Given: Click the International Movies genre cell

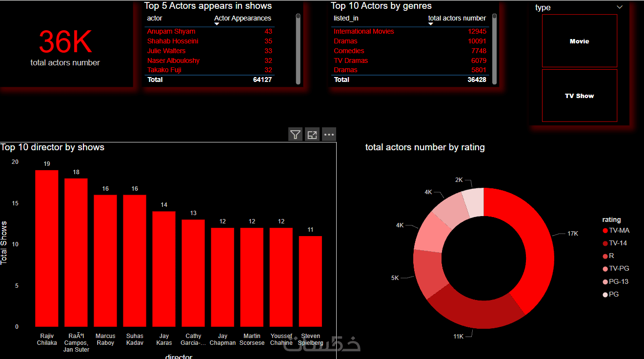Looking at the screenshot, I should 364,31.
